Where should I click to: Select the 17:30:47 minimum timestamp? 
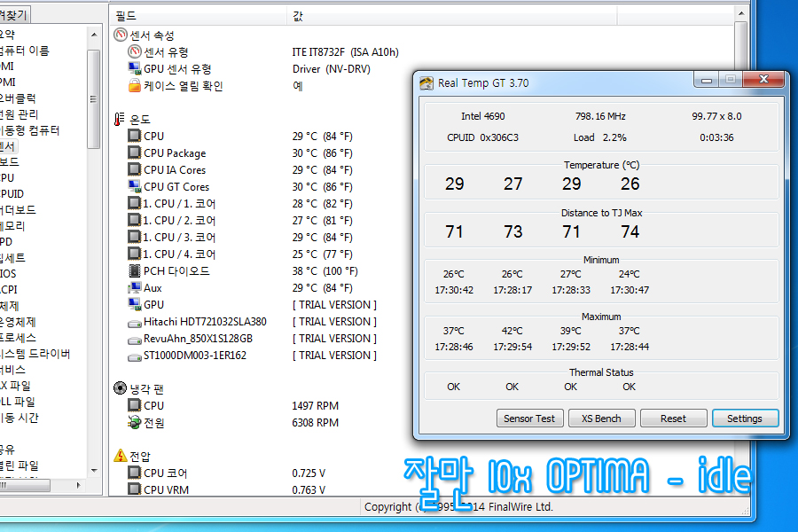(630, 290)
